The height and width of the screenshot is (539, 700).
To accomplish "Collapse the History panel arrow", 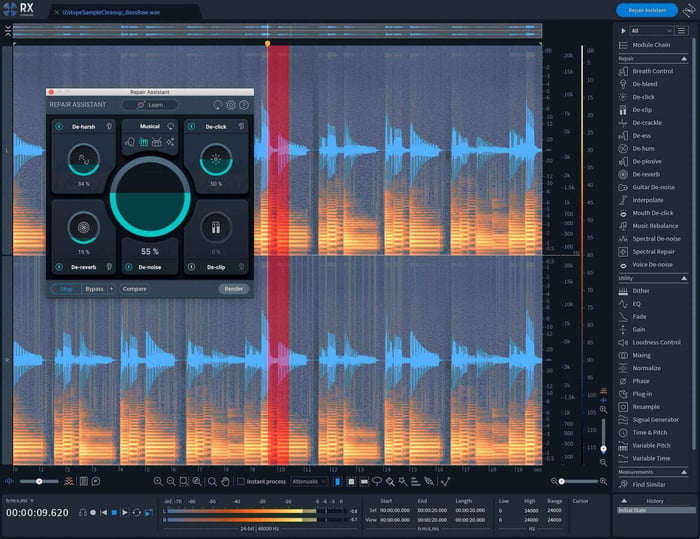I will [624, 501].
